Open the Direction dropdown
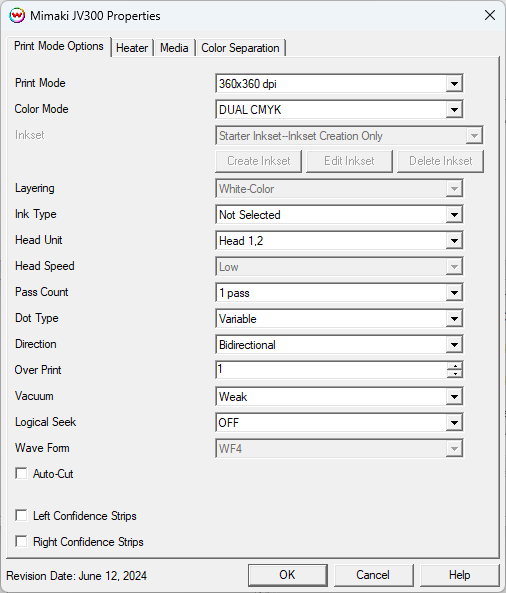 (339, 345)
